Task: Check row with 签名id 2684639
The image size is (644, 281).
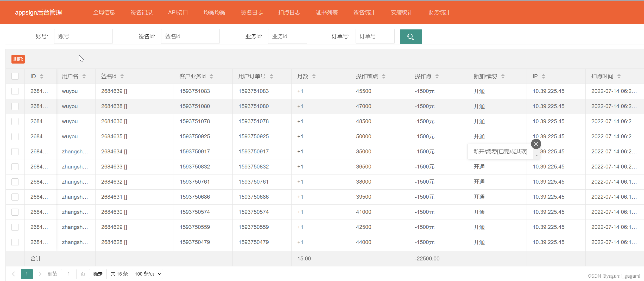Action: coord(15,91)
